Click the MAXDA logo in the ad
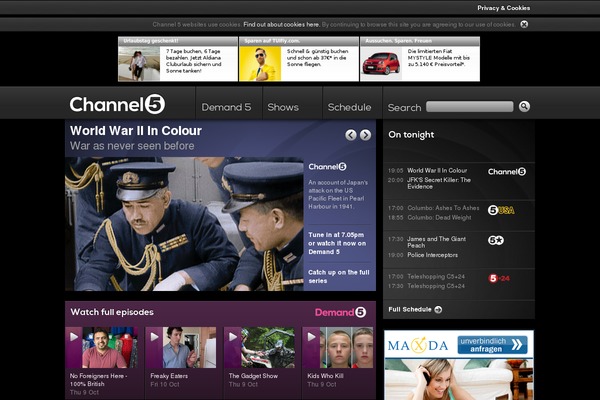The height and width of the screenshot is (400, 600). coord(418,346)
